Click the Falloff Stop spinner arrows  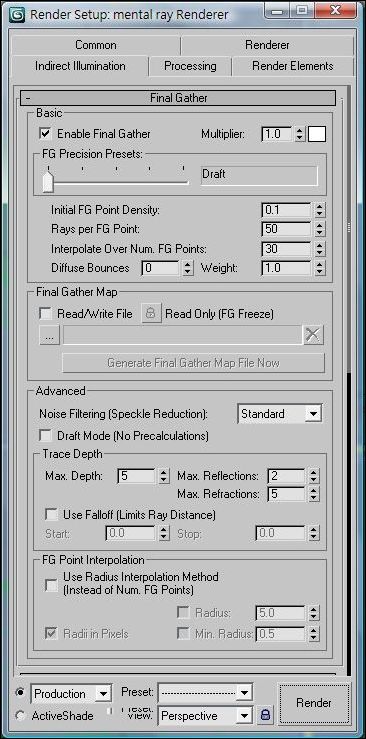(314, 534)
